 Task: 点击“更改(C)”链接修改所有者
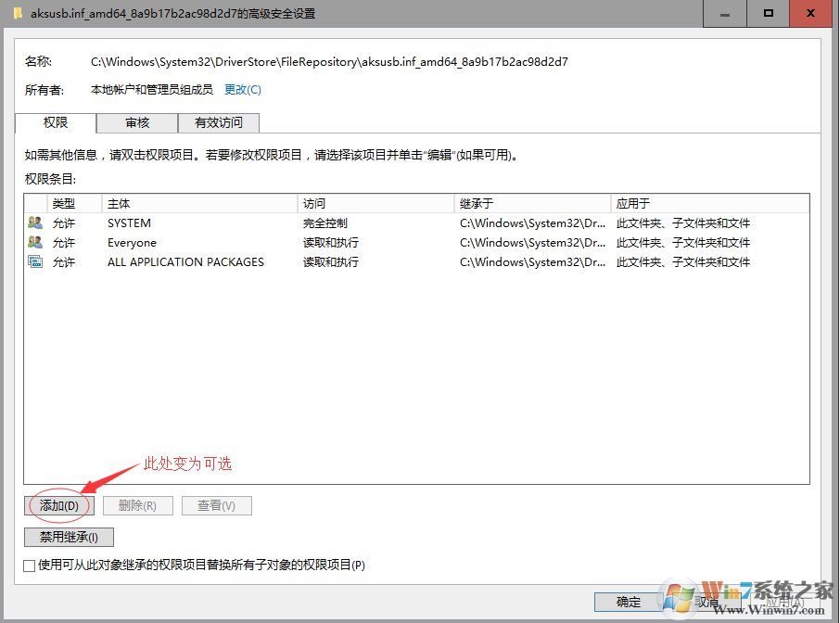pos(243,89)
